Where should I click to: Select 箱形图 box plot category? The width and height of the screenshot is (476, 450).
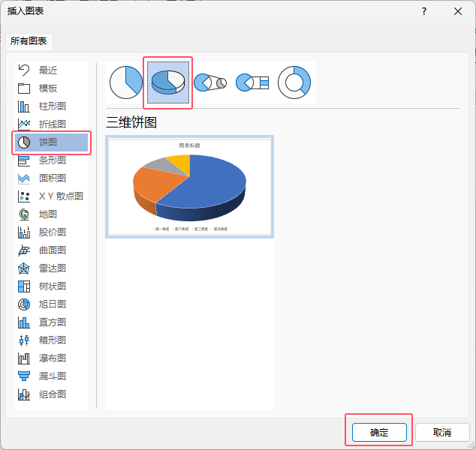[x=51, y=340]
